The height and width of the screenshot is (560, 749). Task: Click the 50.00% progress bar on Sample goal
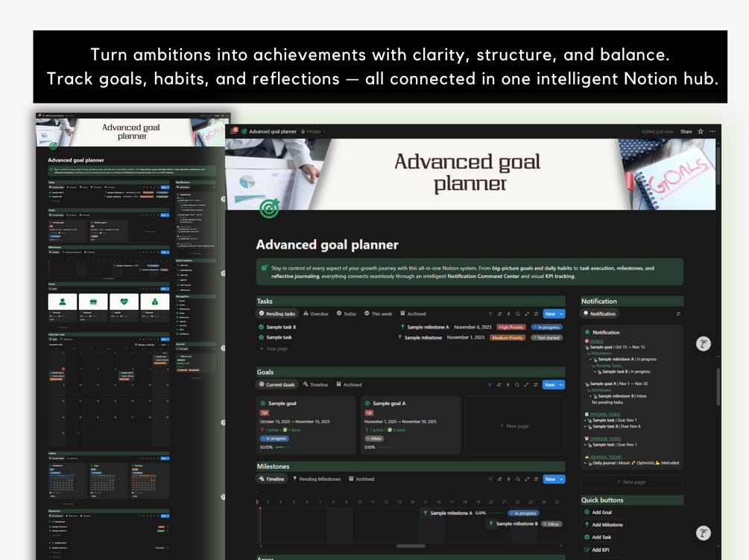pos(283,448)
